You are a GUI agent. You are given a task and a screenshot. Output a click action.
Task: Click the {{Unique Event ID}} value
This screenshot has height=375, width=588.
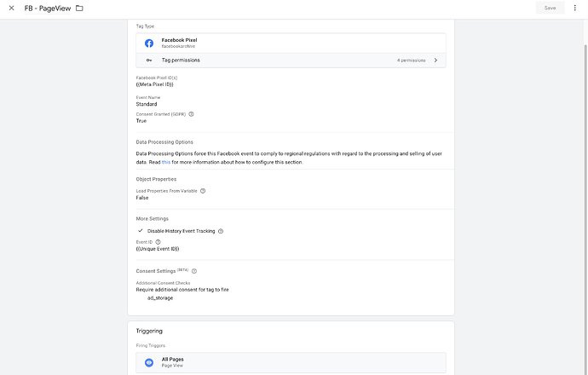pos(158,249)
